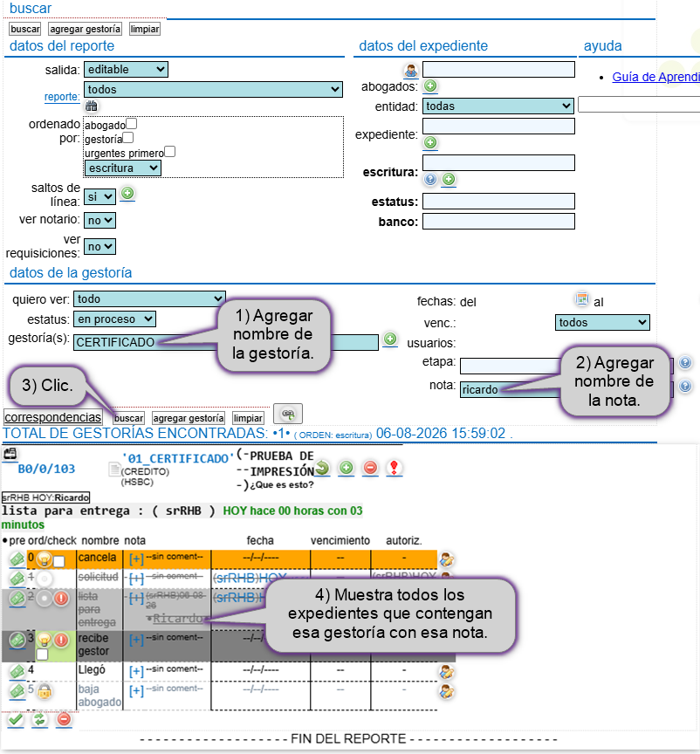Image resolution: width=700 pixels, height=754 pixels.
Task: Open the venc. dropdown showing todos
Action: pos(602,323)
